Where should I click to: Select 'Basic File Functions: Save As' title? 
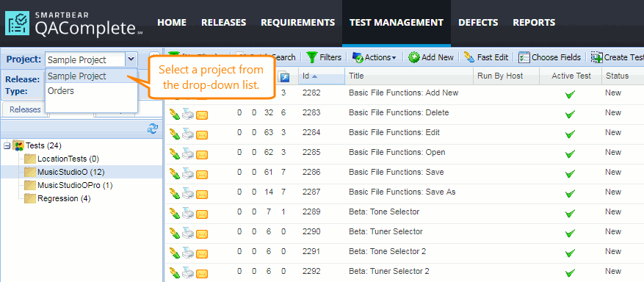coord(402,192)
